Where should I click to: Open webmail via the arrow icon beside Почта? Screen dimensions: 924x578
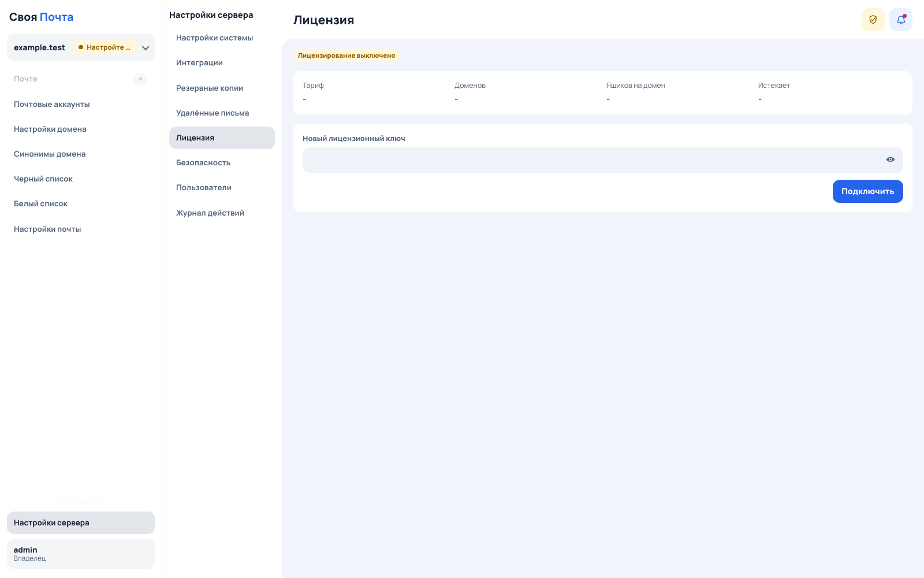pos(140,79)
